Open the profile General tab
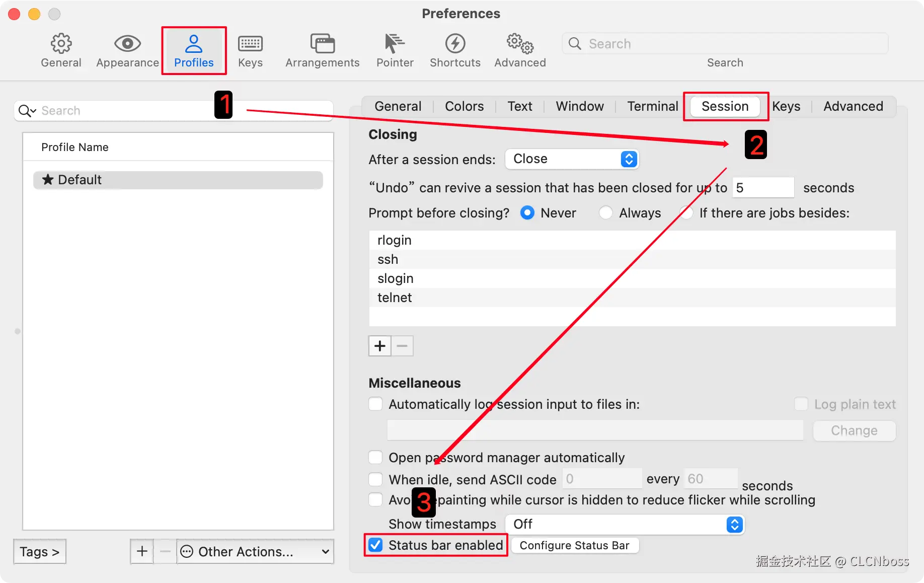The width and height of the screenshot is (924, 583). 398,106
